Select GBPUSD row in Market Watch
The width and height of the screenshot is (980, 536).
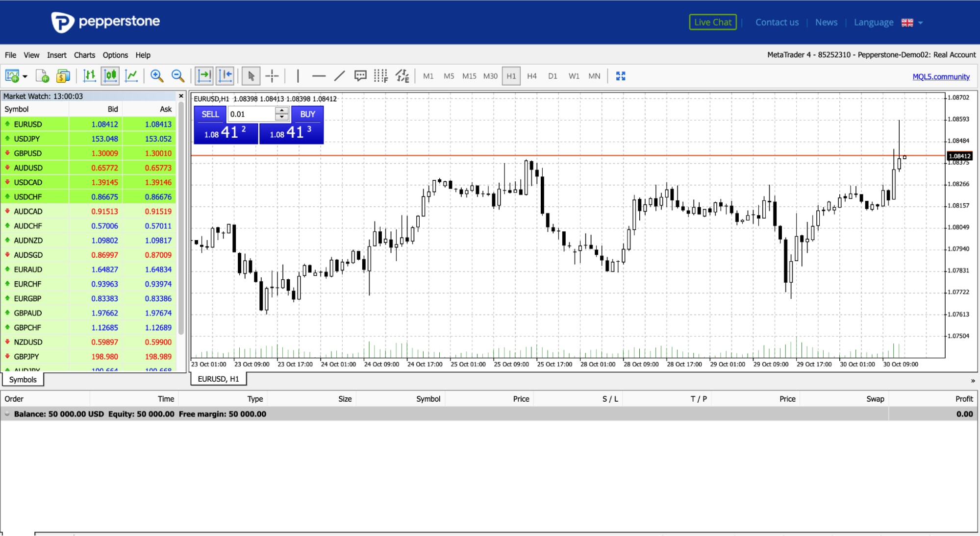(x=88, y=153)
